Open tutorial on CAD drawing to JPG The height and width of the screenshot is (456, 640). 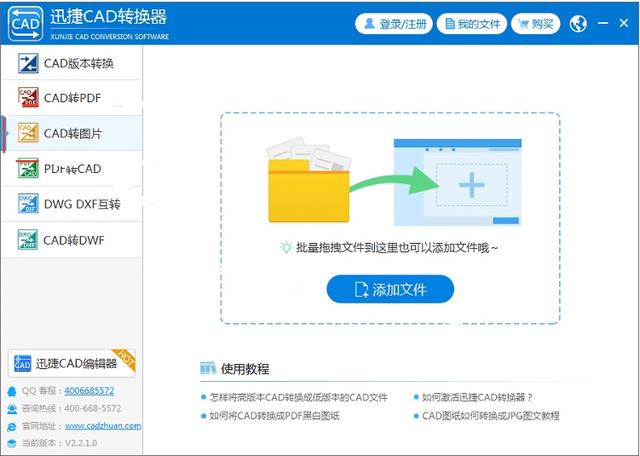491,416
